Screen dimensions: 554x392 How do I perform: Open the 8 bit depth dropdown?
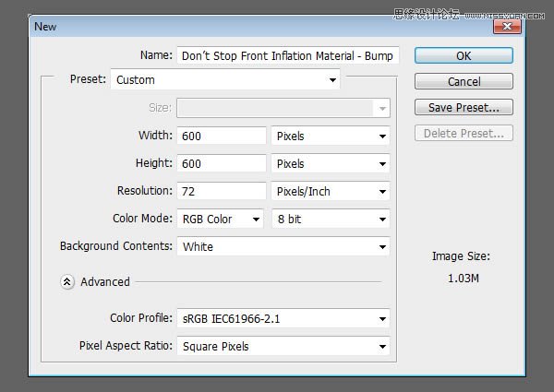(x=331, y=220)
